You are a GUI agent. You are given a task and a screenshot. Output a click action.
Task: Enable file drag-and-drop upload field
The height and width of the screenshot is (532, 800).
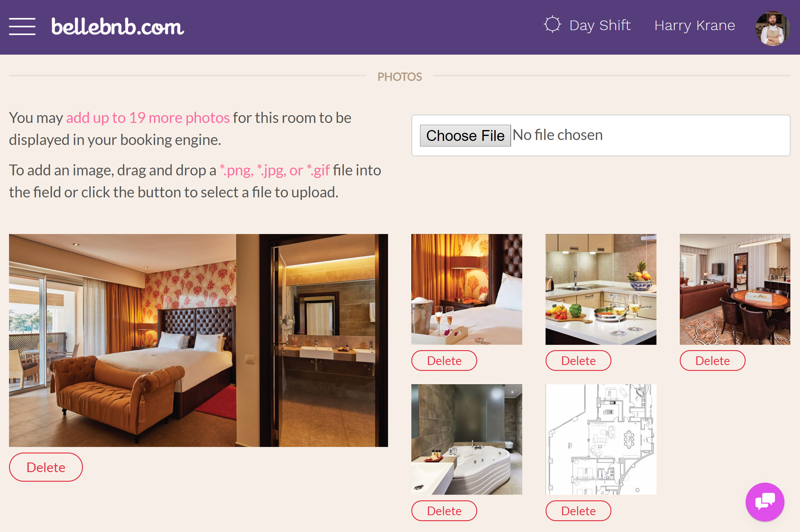(601, 135)
